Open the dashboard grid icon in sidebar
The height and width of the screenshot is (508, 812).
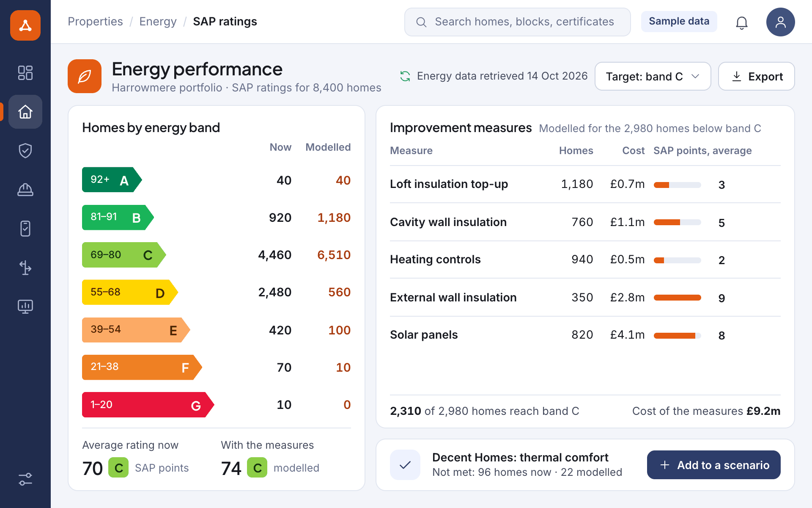pyautogui.click(x=25, y=73)
